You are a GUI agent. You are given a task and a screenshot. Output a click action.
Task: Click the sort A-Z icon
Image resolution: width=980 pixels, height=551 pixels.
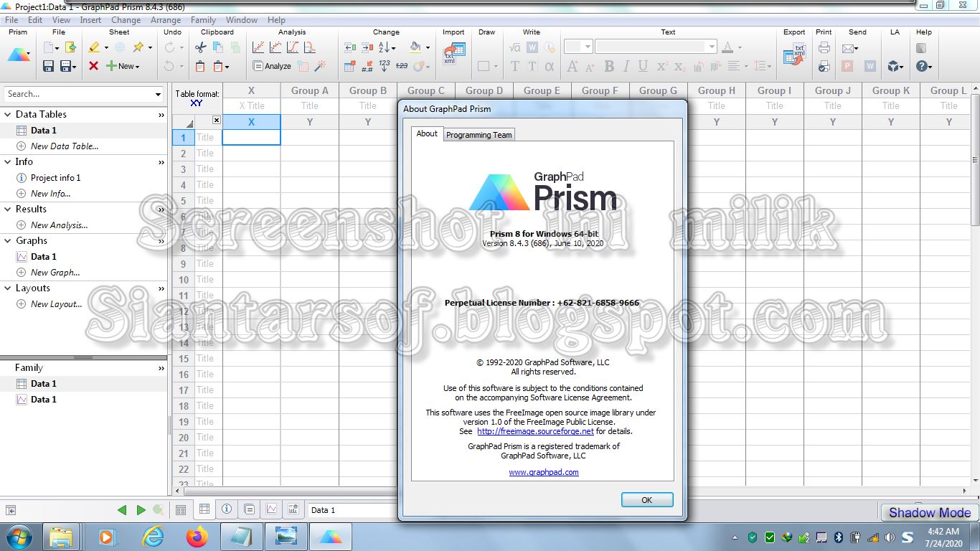coord(384,47)
